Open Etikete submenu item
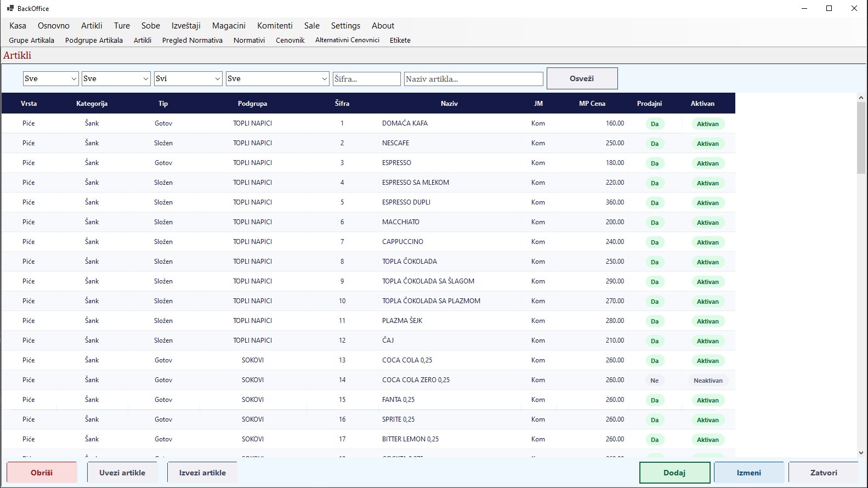The height and width of the screenshot is (488, 868). (400, 40)
